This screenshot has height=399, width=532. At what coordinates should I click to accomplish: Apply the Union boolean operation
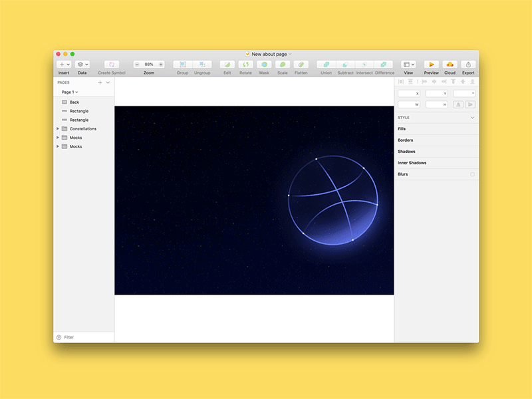click(326, 64)
